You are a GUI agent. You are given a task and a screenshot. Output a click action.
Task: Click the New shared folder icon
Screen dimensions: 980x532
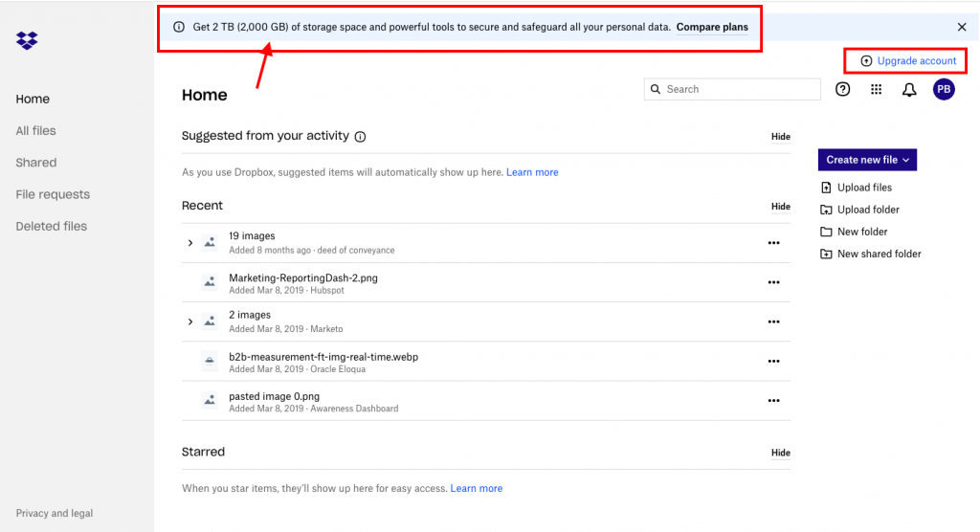[x=826, y=254]
